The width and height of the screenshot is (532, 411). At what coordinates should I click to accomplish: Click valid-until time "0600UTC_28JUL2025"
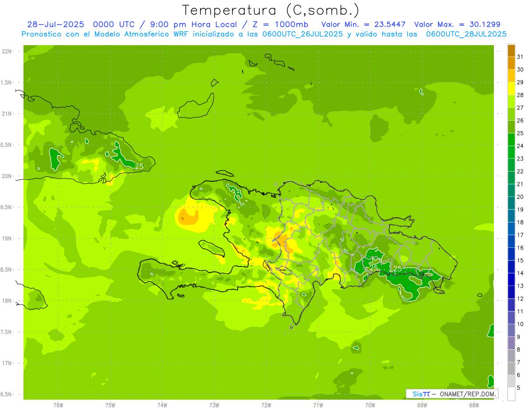point(466,34)
